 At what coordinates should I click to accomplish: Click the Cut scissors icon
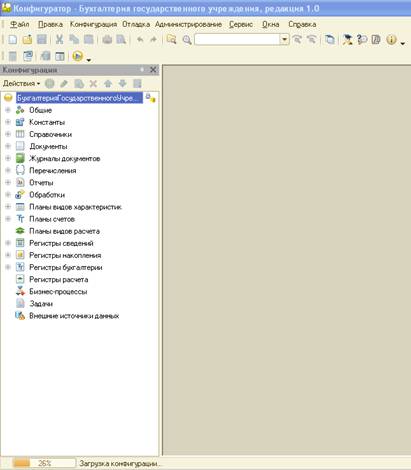click(x=59, y=39)
